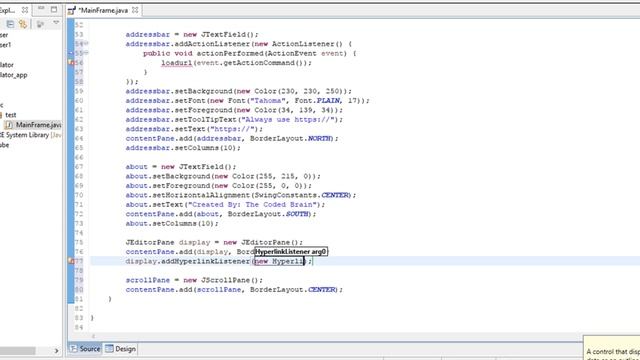Image resolution: width=640 pixels, height=360 pixels.
Task: Click in the display.addHyperlinkListener line
Action: point(219,261)
